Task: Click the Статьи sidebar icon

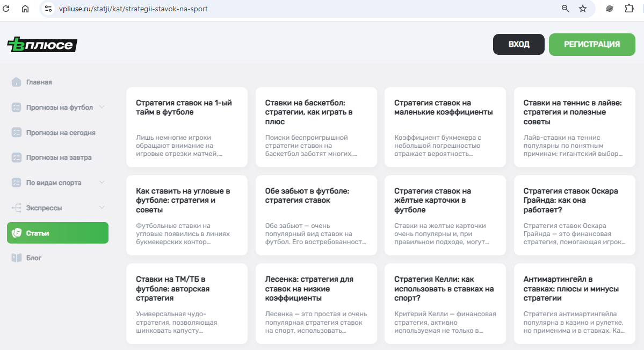Action: pos(16,233)
